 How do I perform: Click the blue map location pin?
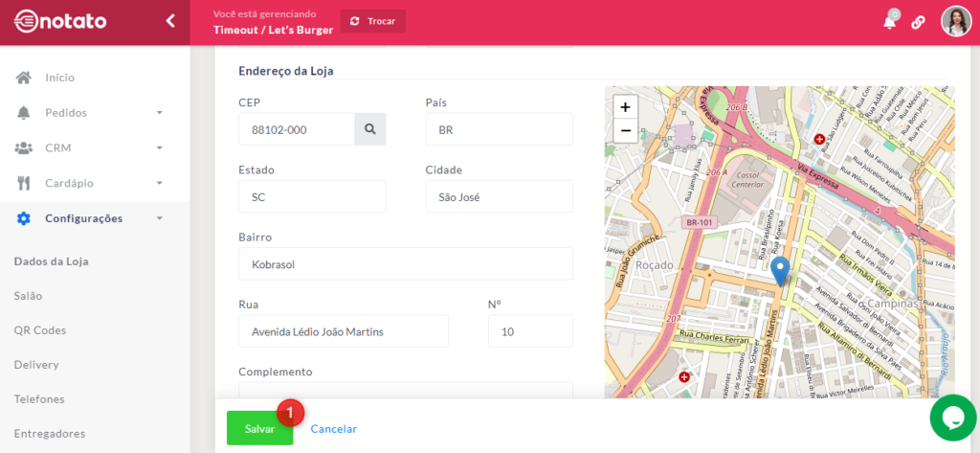780,270
